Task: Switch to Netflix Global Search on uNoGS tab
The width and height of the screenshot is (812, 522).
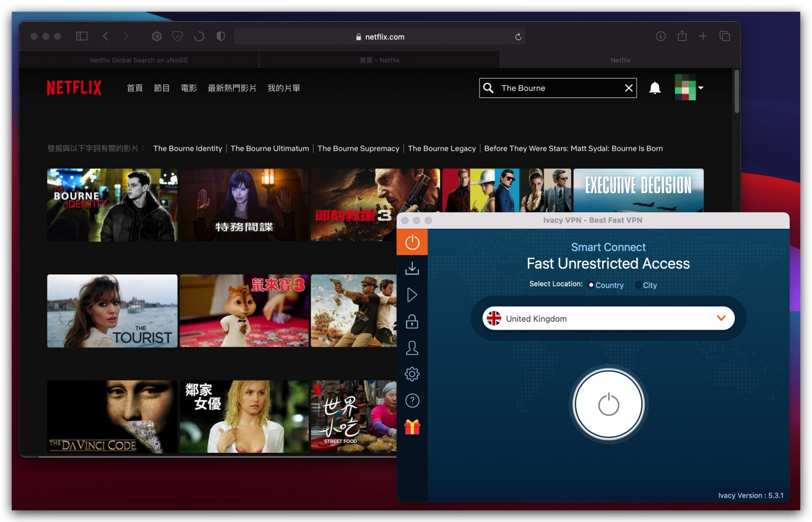Action: tap(139, 60)
